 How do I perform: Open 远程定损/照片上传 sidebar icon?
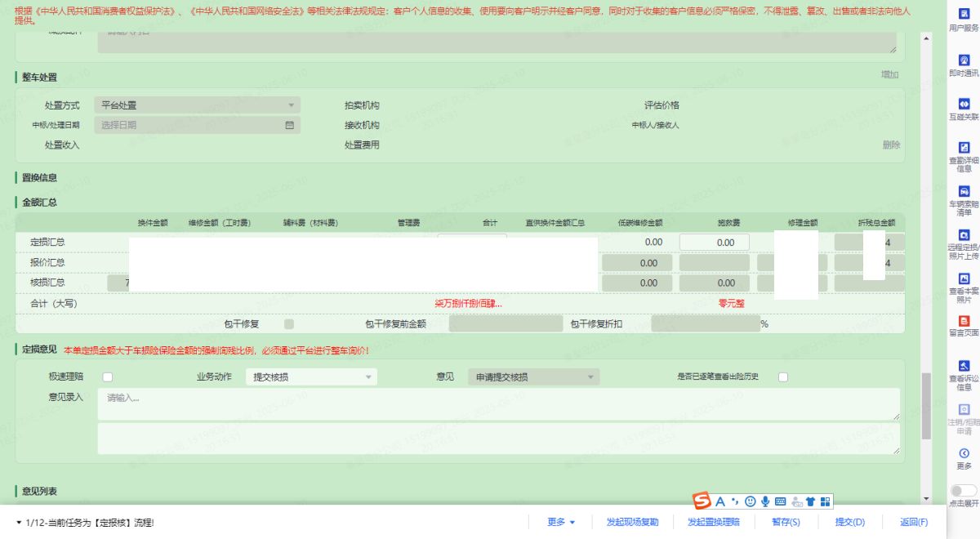pos(964,236)
